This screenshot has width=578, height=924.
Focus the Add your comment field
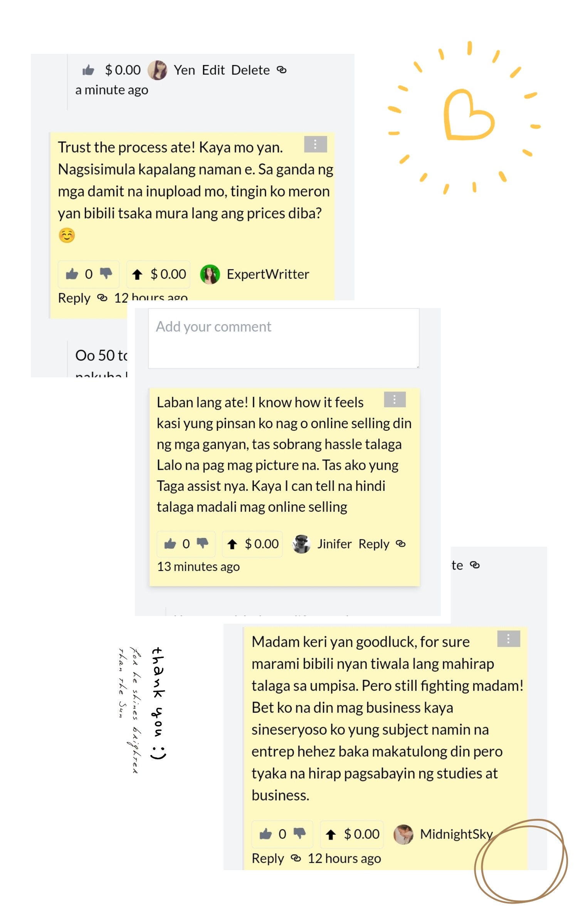(284, 338)
